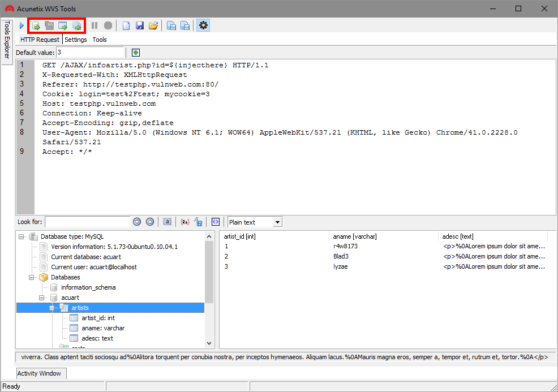This screenshot has height=392, width=558.
Task: Select the information_schema database
Action: coord(88,287)
